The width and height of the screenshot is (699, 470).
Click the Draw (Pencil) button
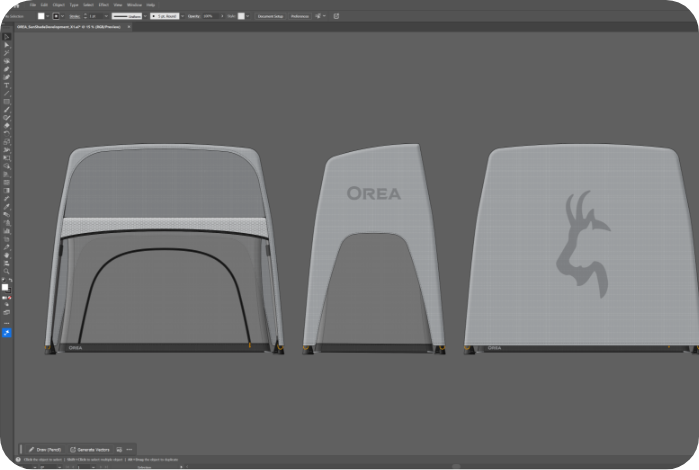click(x=45, y=449)
